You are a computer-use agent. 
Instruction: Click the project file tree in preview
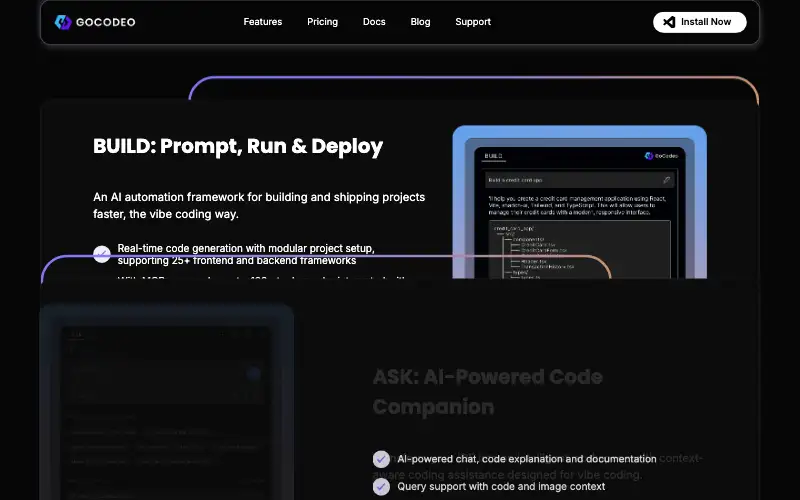coord(580,249)
